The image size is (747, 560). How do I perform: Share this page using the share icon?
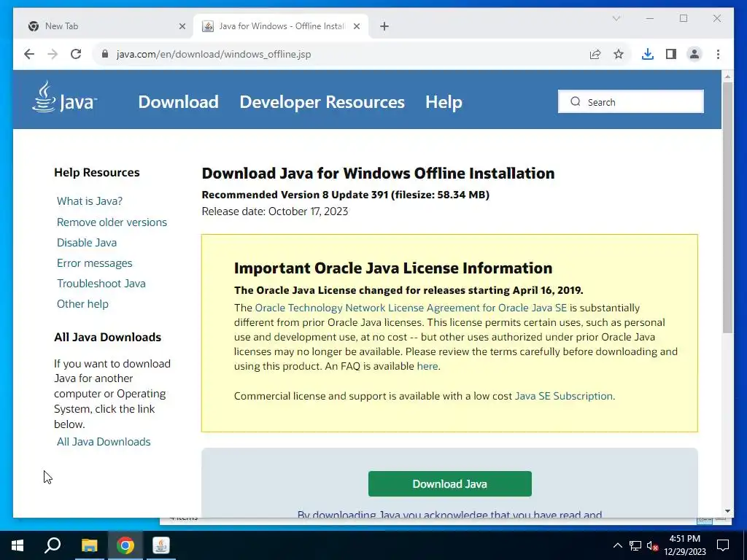coord(595,54)
